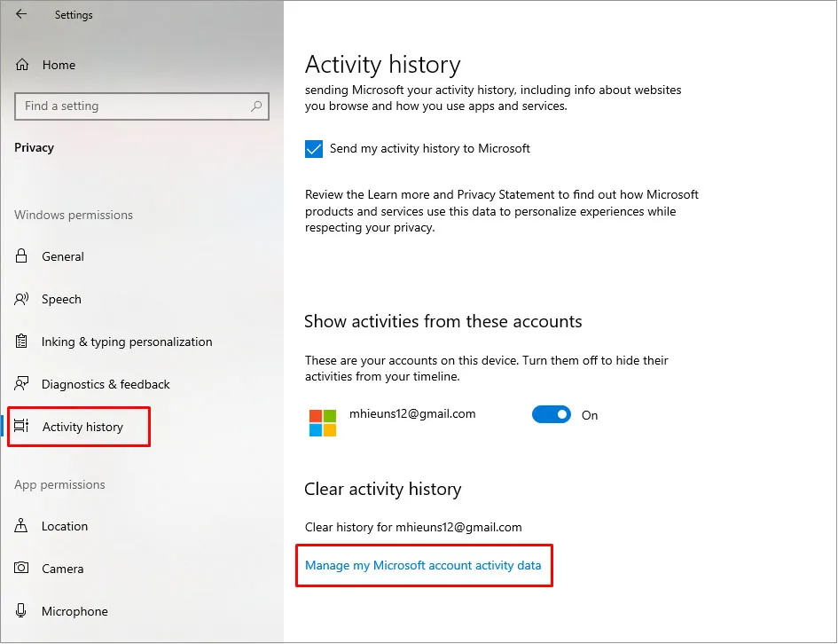Uncheck Send my activity history to Microsoft
838x644 pixels.
(314, 149)
